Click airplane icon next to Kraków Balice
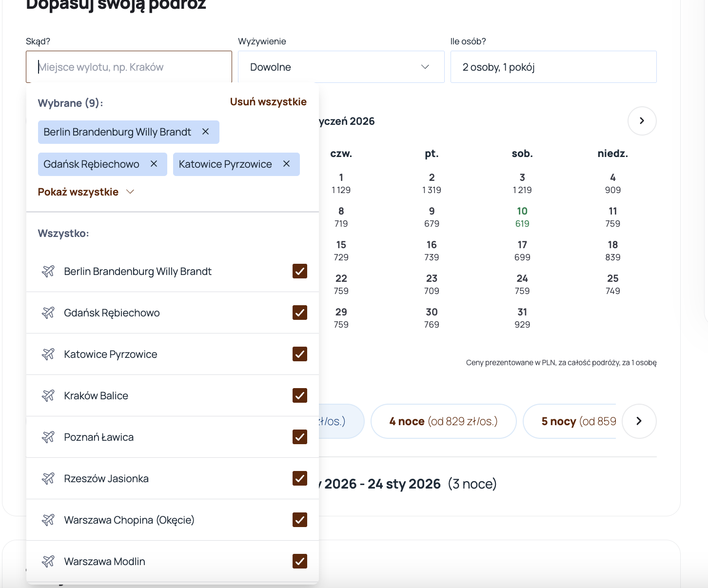The width and height of the screenshot is (708, 588). point(48,395)
